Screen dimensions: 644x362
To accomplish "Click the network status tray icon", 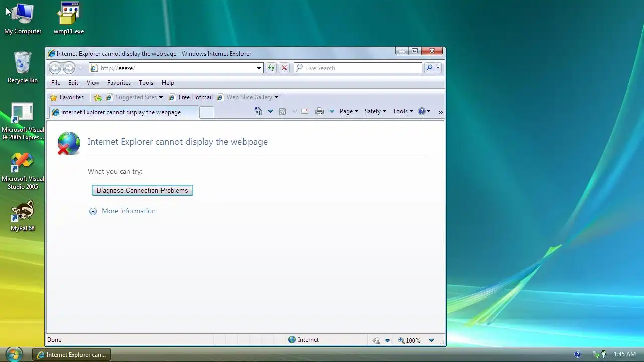I will click(596, 354).
